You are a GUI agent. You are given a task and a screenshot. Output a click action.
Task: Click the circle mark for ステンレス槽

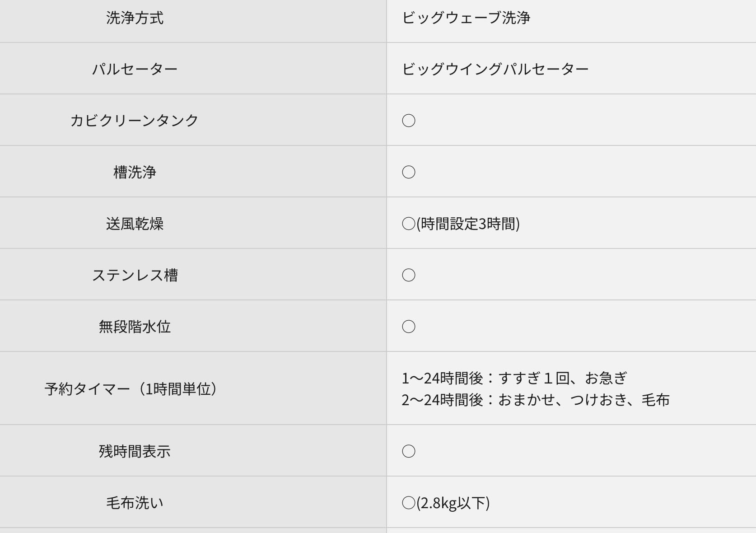coord(408,275)
